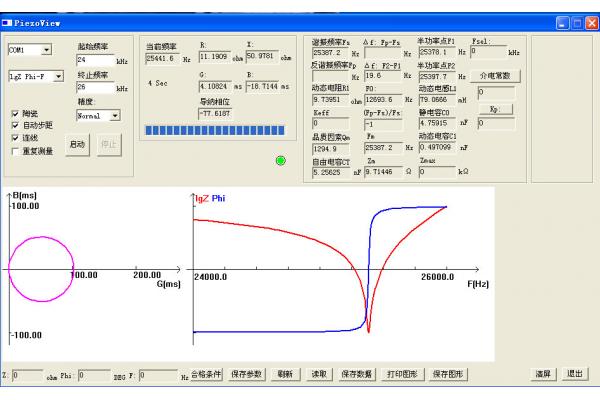Click the F0 field 12693.6
This screenshot has width=600, height=400.
pos(383,100)
